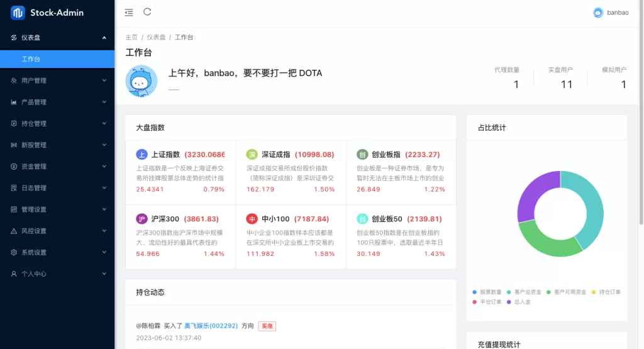Expand the 风控设置 chevron
This screenshot has height=349, width=644.
pos(104,231)
